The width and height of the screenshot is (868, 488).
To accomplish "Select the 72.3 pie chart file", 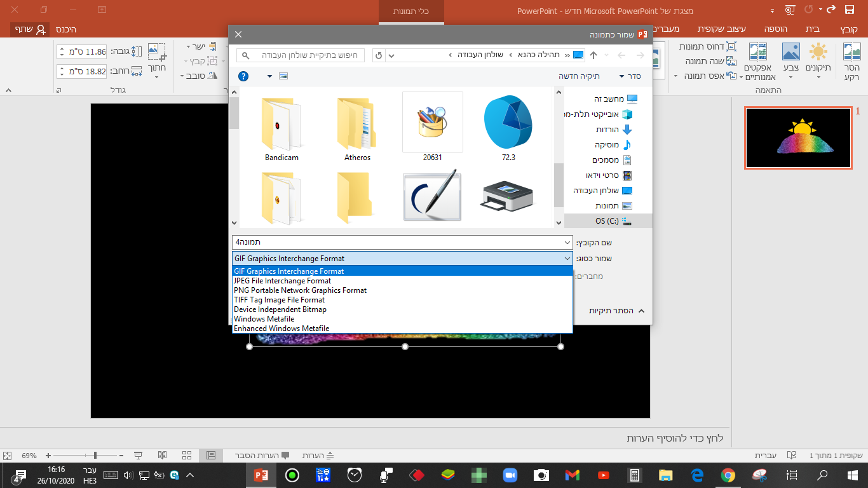I will 508,130.
